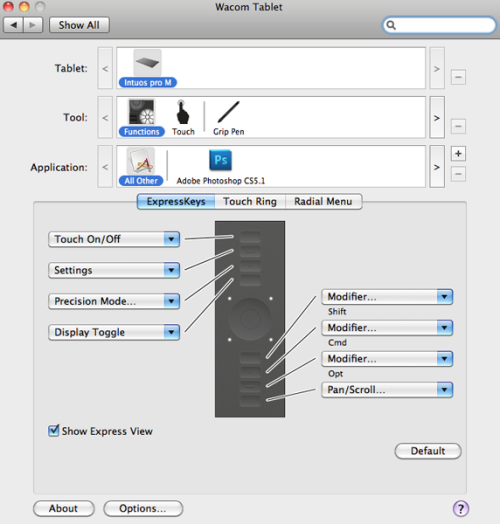500x524 pixels.
Task: Open the purple help question mark icon
Action: (461, 509)
